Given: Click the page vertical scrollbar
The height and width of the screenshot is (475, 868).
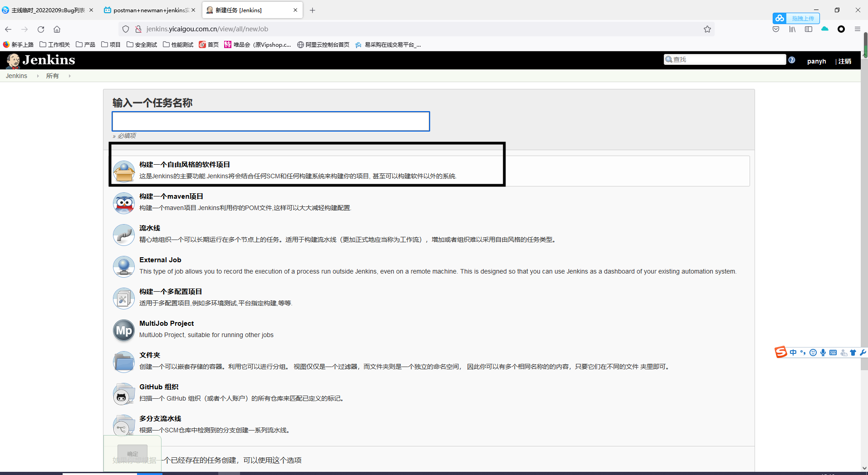Looking at the screenshot, I should point(864,227).
